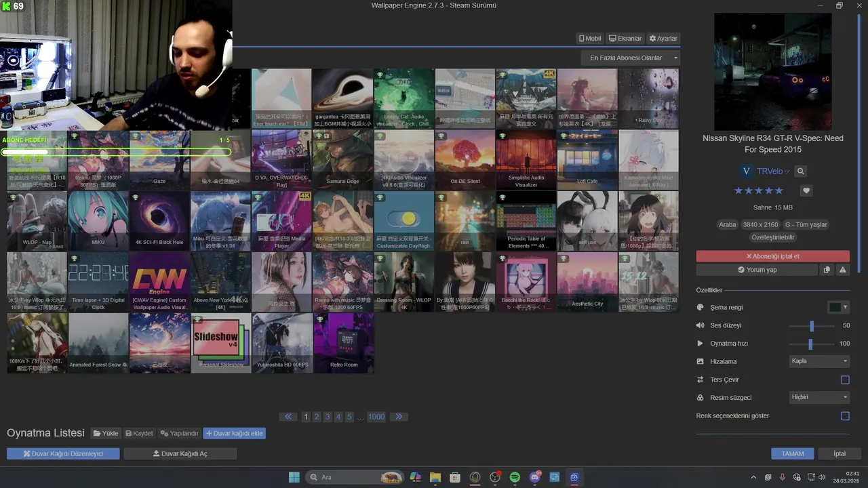
Task: Click Yükle playlist button
Action: point(106,433)
